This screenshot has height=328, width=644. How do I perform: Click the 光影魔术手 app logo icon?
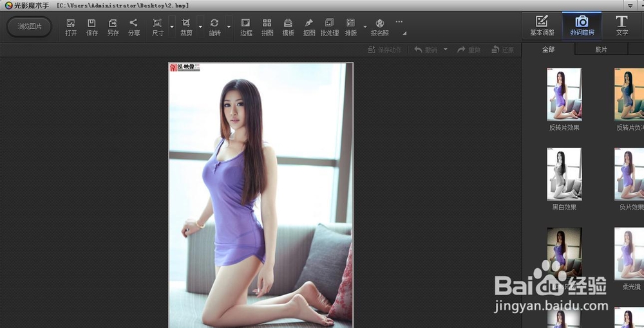[8, 5]
